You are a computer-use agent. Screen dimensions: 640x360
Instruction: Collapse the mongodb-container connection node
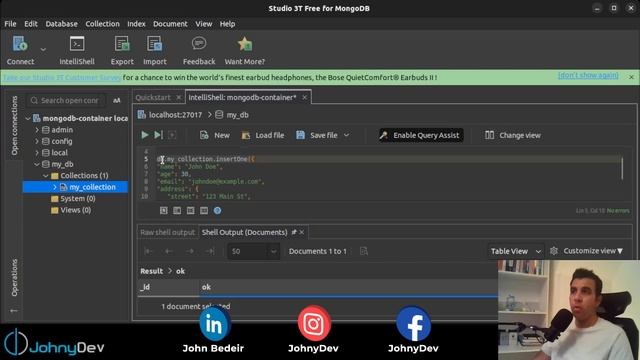tap(28, 118)
